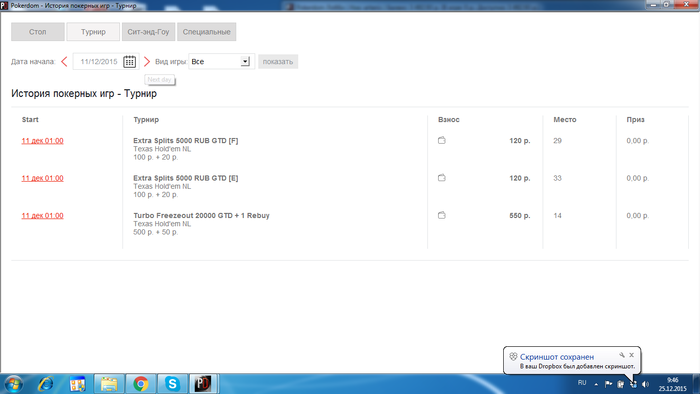This screenshot has height=394, width=700.
Task: Show hidden tray icons arrow
Action: pos(596,384)
